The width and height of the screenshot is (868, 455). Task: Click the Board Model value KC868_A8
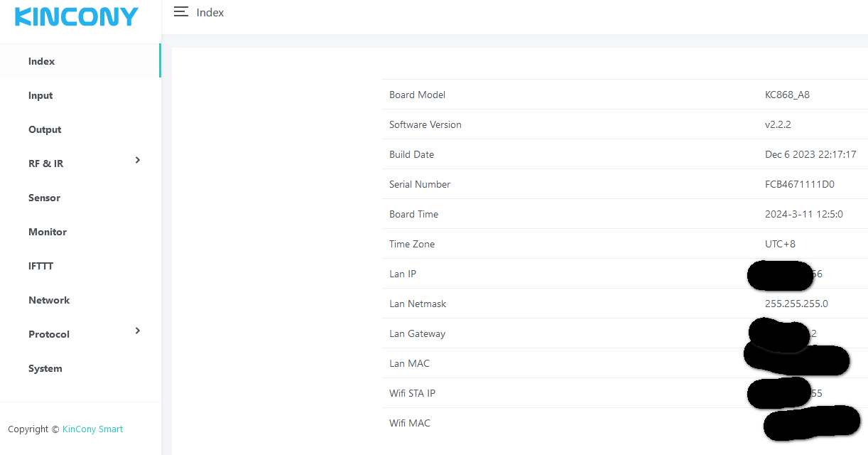tap(787, 95)
